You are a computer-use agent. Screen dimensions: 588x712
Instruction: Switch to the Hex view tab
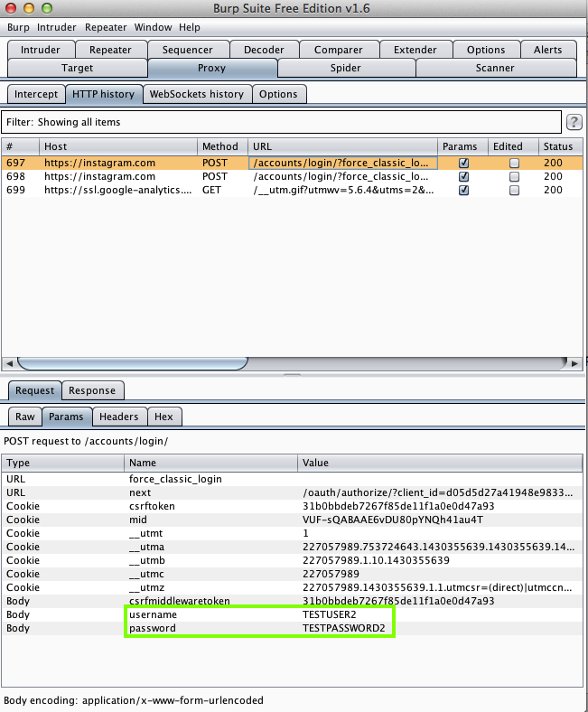click(x=164, y=417)
